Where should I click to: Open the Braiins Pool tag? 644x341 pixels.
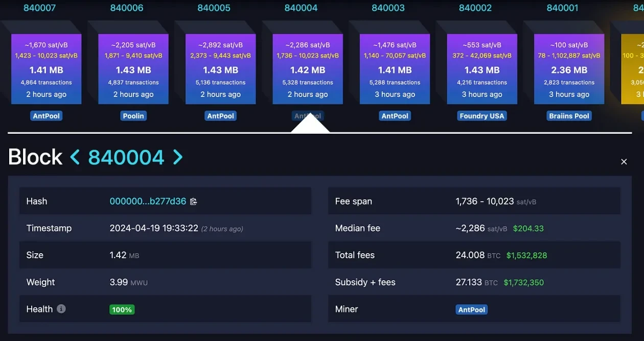tap(569, 116)
